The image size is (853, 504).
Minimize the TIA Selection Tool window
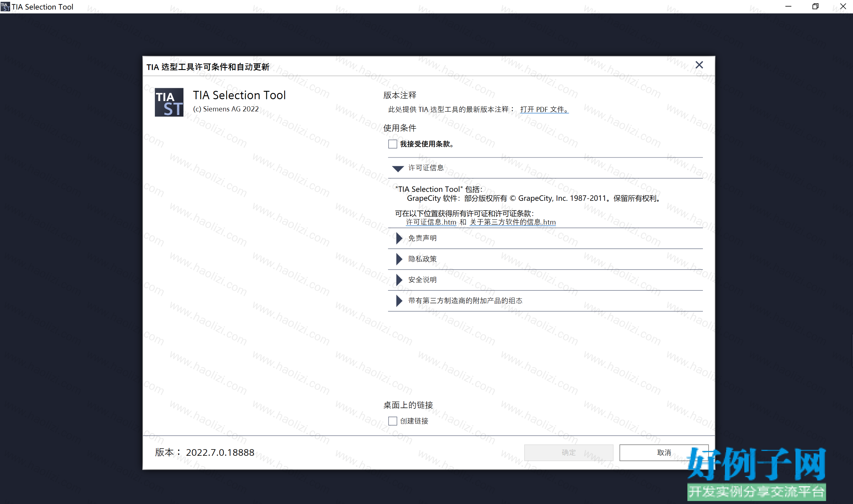(x=788, y=7)
